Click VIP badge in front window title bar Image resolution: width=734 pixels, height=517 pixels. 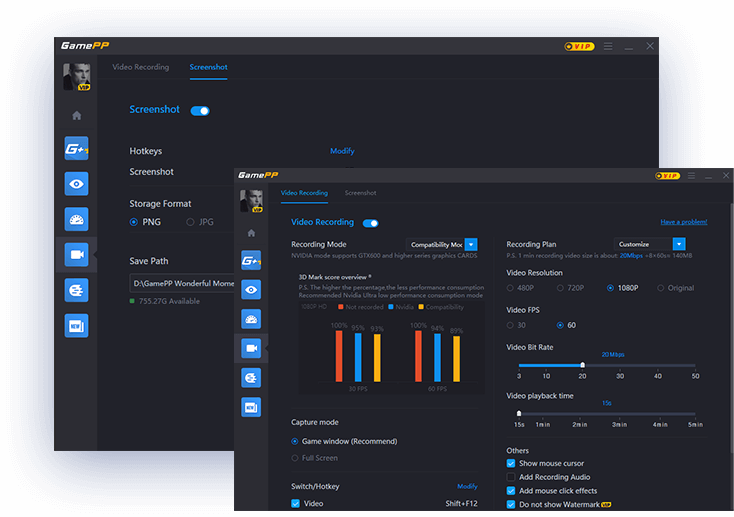668,176
